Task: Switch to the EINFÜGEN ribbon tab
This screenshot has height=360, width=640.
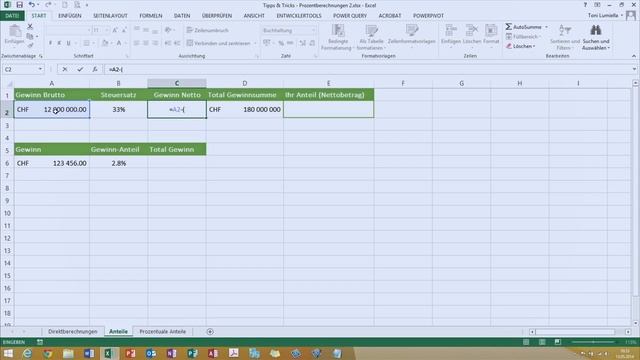Action: (x=70, y=16)
